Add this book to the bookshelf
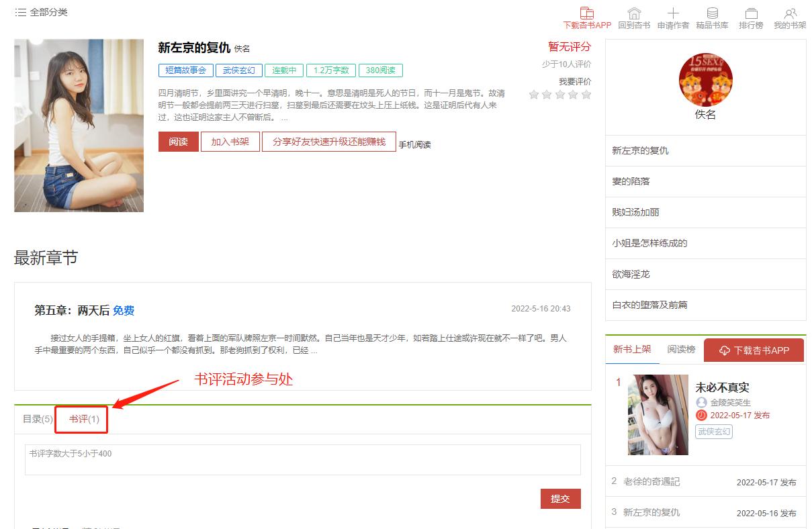The height and width of the screenshot is (529, 812). [x=230, y=142]
